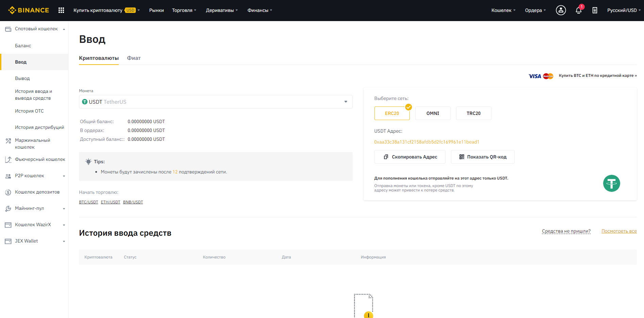Image resolution: width=644 pixels, height=318 pixels.
Task: Open Buy Crypto USD dropdown
Action: [107, 10]
